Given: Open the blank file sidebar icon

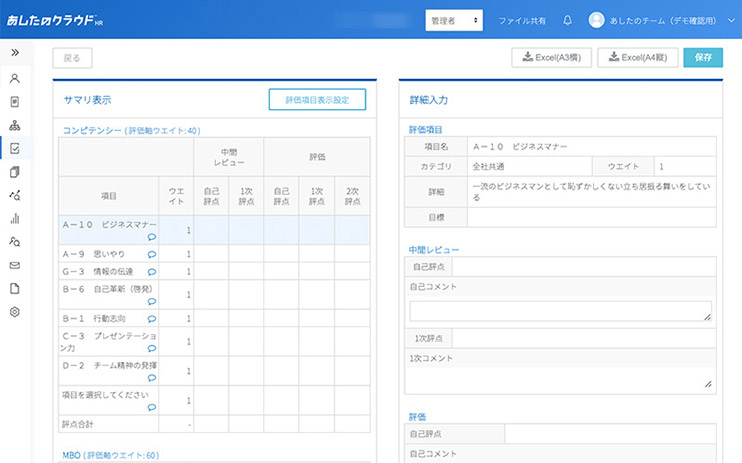Looking at the screenshot, I should (x=15, y=289).
